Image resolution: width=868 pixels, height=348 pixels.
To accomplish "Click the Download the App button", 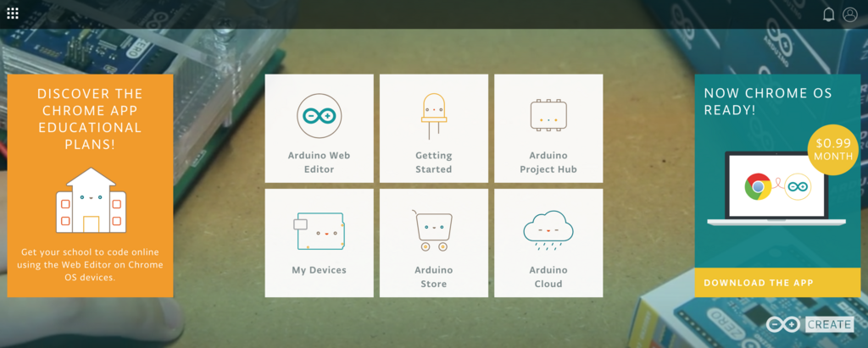I will pyautogui.click(x=778, y=283).
